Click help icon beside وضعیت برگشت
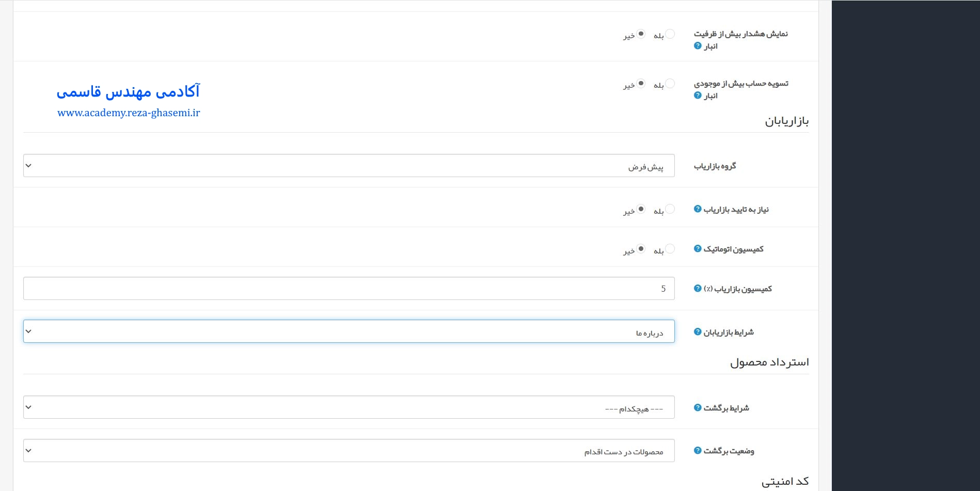The width and height of the screenshot is (980, 491). click(x=698, y=451)
